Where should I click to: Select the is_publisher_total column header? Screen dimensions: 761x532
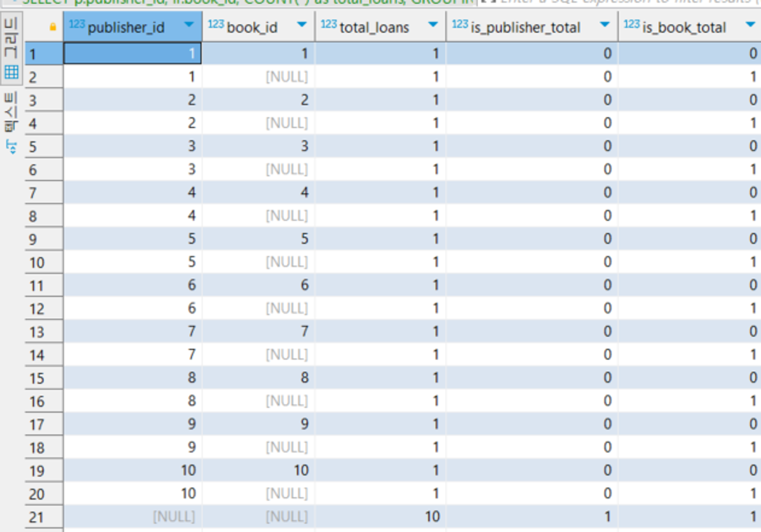tap(525, 27)
